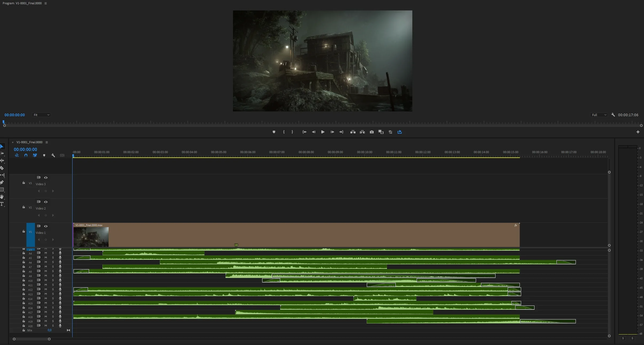Select the Slip tool
Screen dimensions: 644x345
[2, 175]
